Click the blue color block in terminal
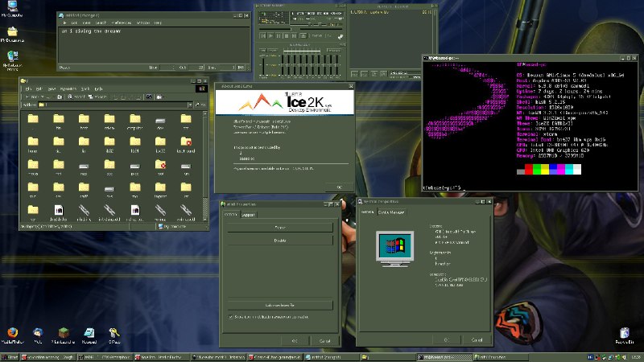644x362 pixels. click(553, 169)
